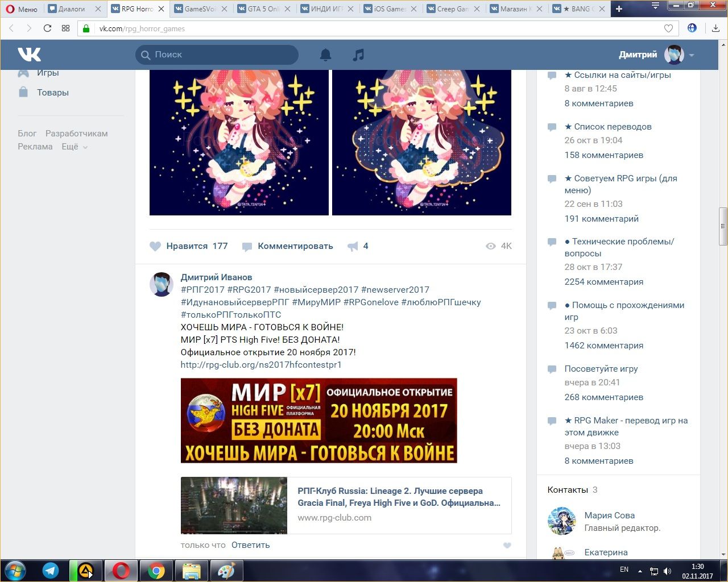Expand the Ещё dropdown in left sidebar
Screen dimensions: 728x582
coord(75,147)
